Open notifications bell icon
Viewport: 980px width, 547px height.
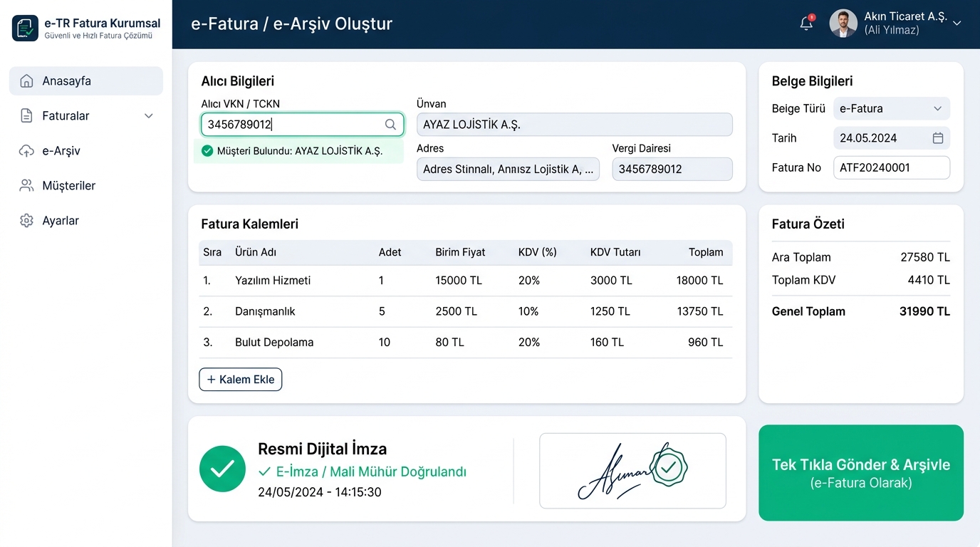point(806,24)
